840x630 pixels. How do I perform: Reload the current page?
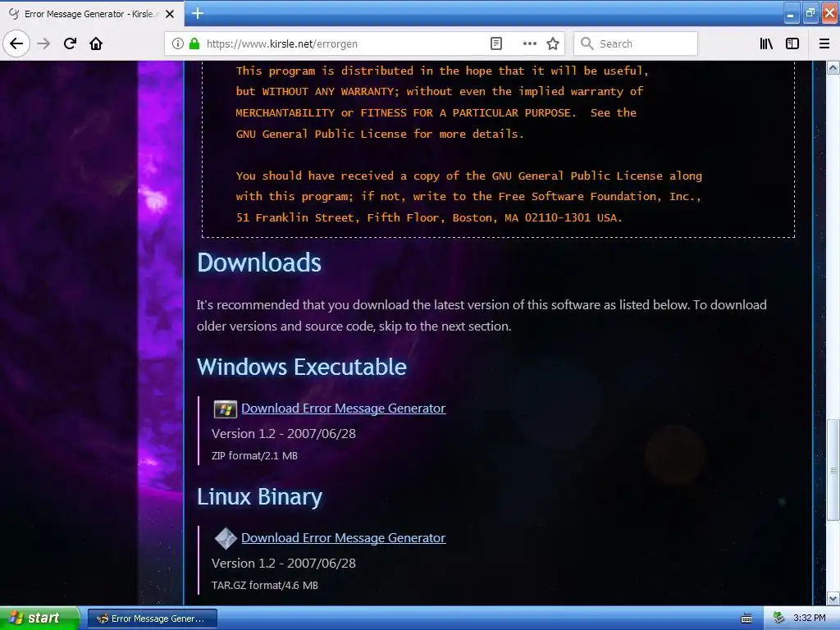pos(70,43)
